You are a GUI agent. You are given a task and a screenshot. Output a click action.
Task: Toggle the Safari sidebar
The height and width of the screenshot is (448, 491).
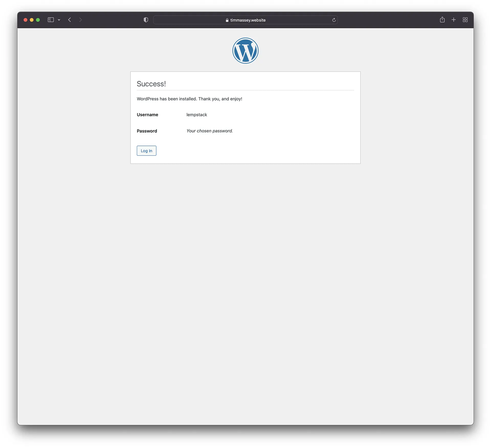coord(51,20)
